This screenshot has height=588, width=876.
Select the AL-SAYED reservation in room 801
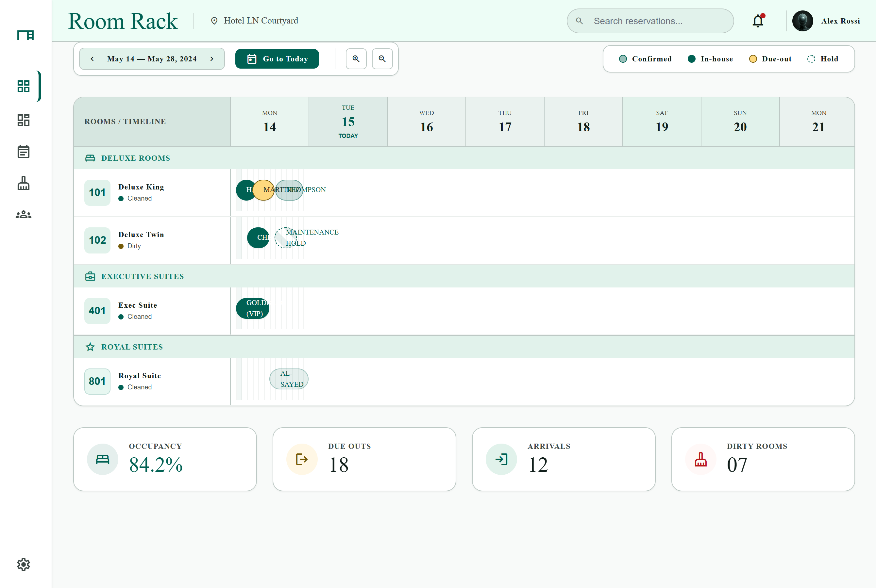point(289,379)
